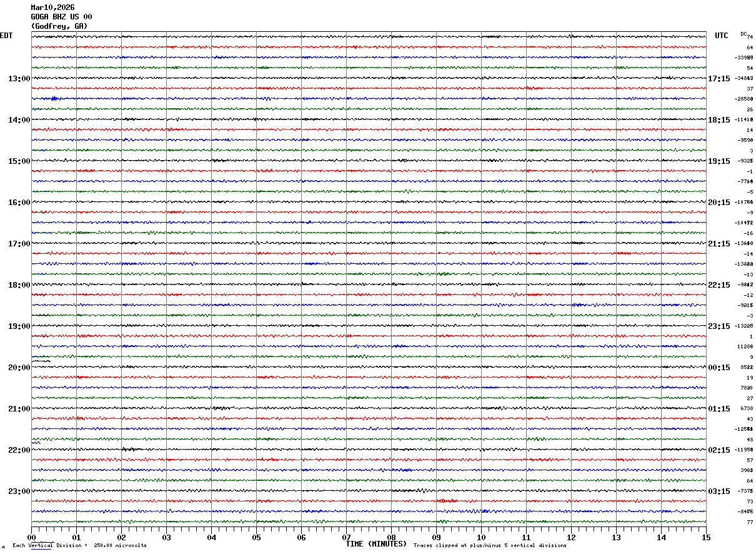
Task: Click 'Traces clipped at plus/minus 5 vertical divisions' note
Action: [x=490, y=546]
